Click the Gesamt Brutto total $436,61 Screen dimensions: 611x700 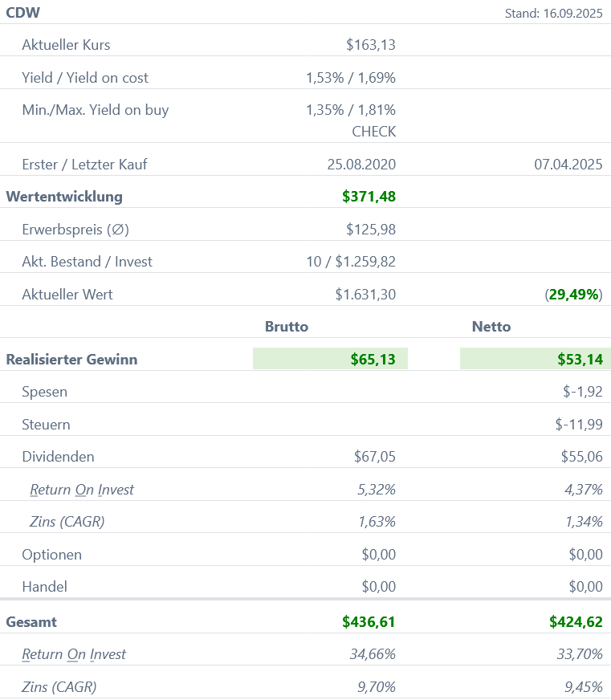click(x=369, y=621)
